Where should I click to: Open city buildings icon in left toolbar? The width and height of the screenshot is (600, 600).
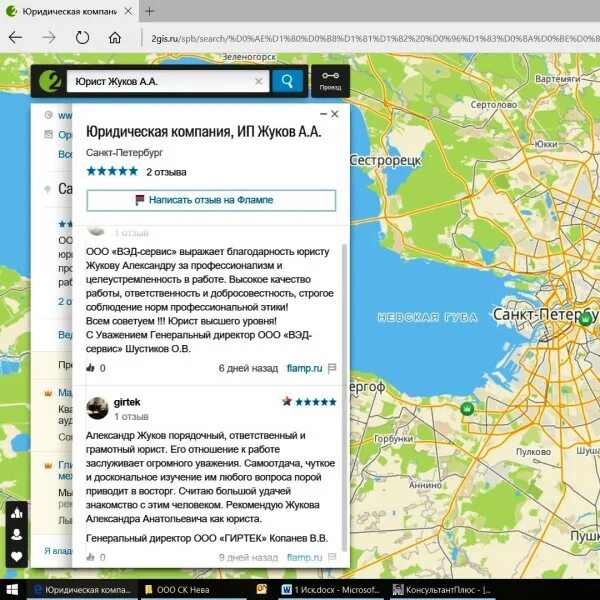(x=16, y=513)
